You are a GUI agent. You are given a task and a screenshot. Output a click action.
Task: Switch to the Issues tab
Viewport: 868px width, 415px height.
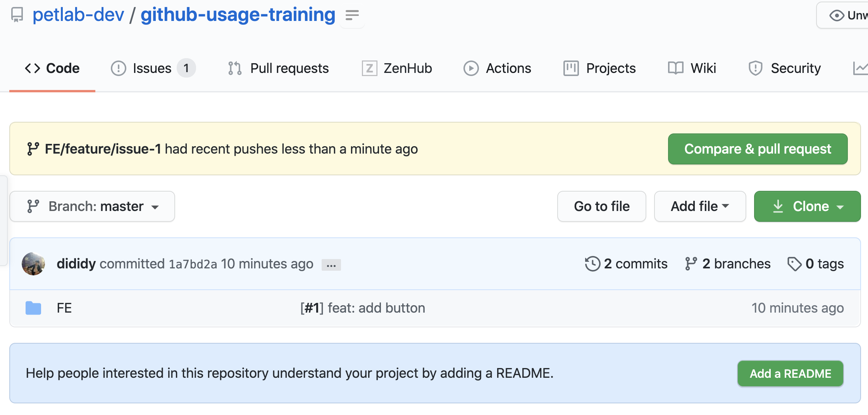(152, 68)
